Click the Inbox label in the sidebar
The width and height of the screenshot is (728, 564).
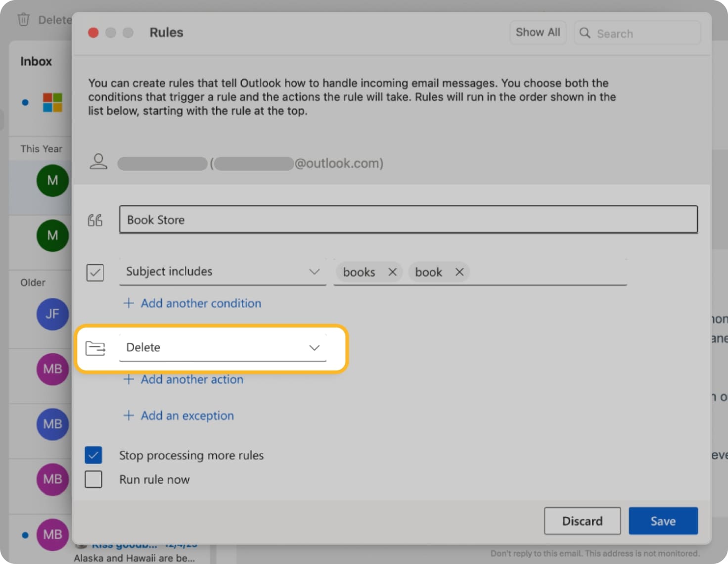coord(36,61)
